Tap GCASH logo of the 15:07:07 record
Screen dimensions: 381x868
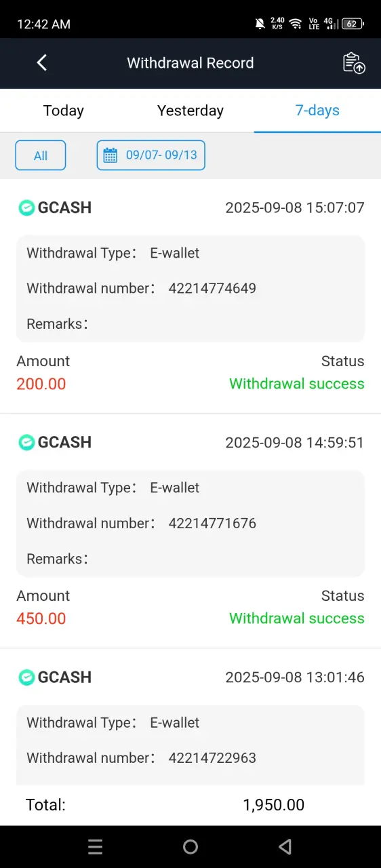point(26,208)
